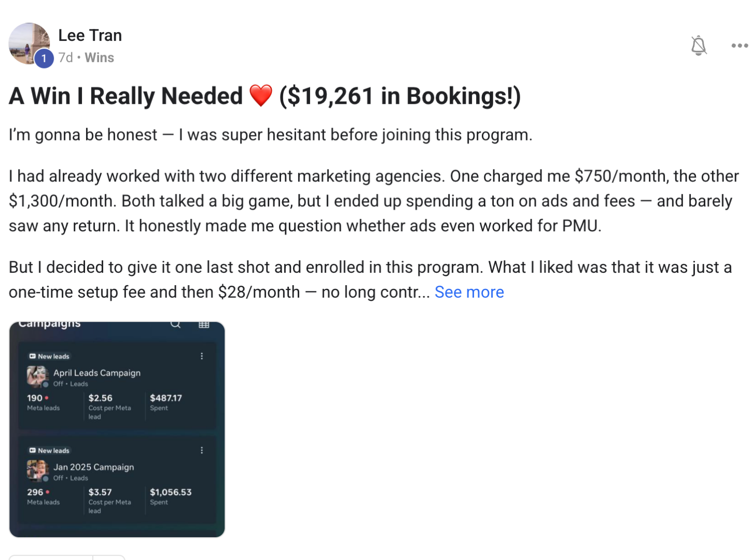
Task: Toggle the Off status on April Leads Campaign
Action: 59,384
